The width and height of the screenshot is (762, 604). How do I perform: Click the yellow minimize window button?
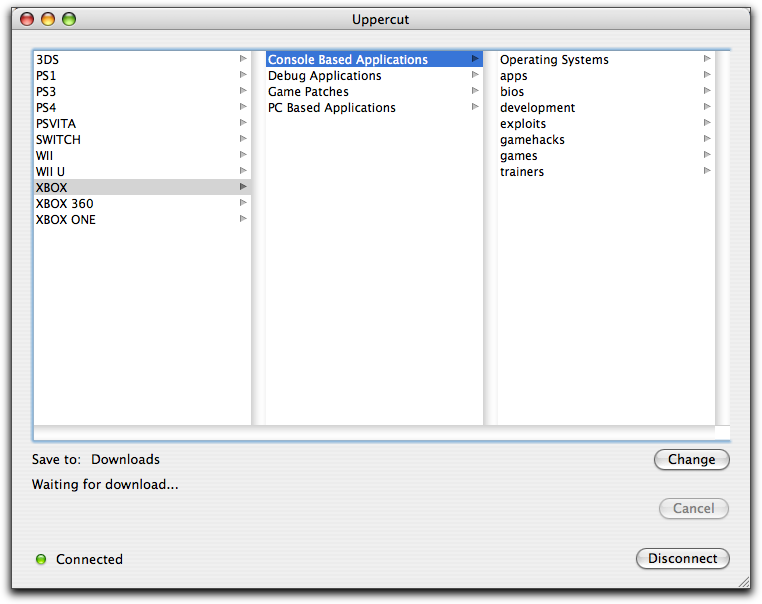click(48, 19)
